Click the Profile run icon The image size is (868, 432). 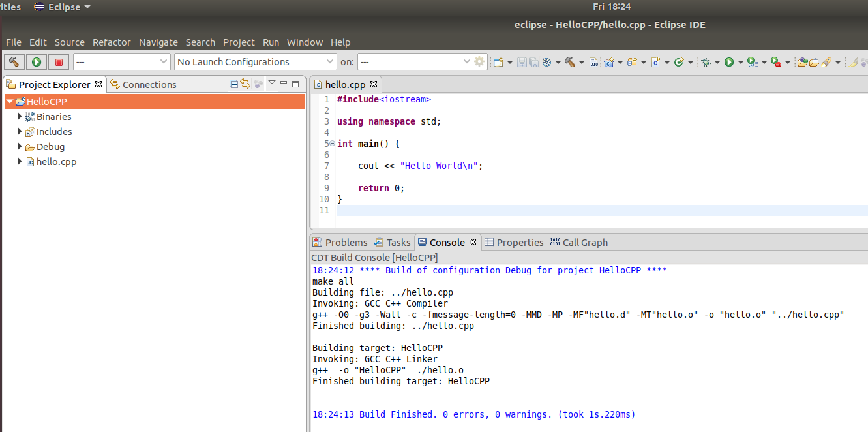[x=752, y=62]
